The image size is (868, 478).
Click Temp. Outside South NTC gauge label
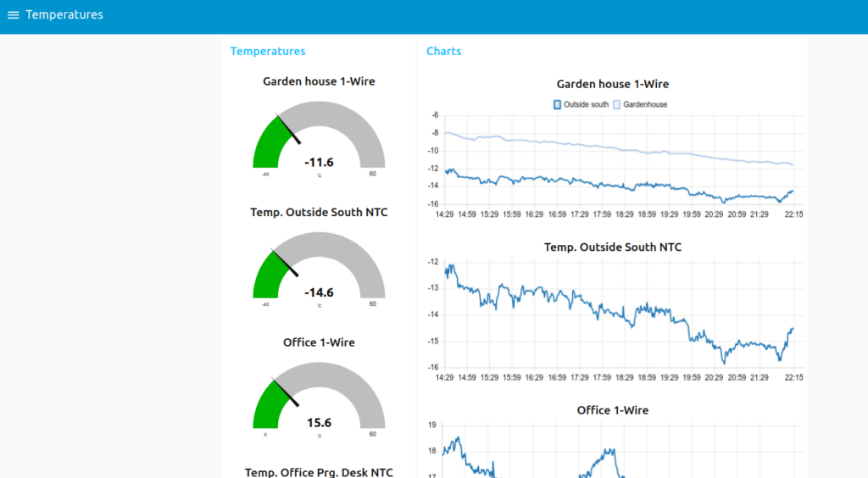319,213
